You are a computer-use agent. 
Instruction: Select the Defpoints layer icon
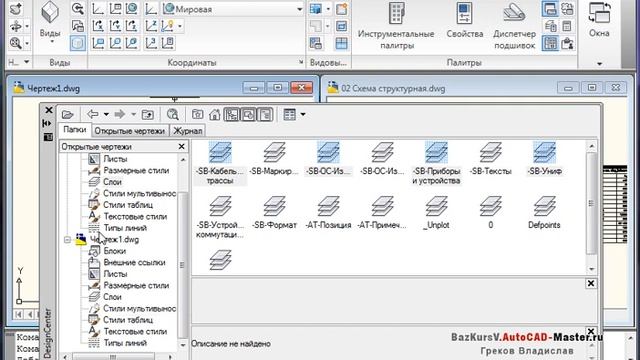544,206
